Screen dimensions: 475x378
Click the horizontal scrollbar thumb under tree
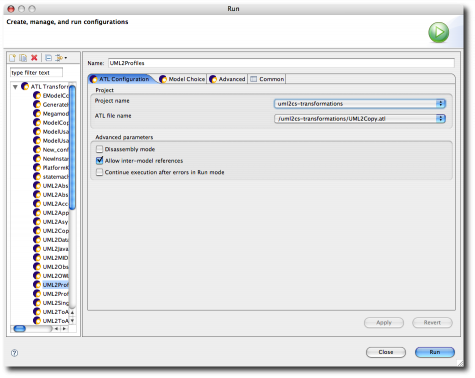click(x=20, y=329)
